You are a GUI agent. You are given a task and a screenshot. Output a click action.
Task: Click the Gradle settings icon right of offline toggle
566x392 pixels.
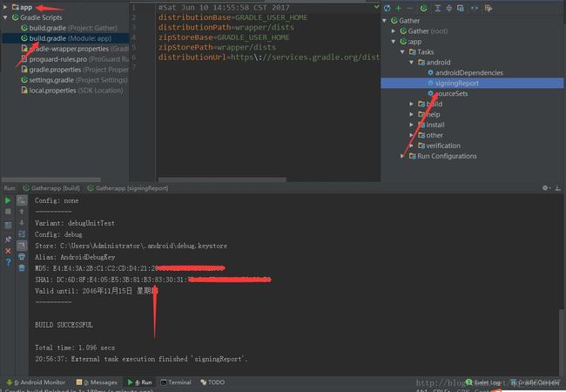pos(489,8)
